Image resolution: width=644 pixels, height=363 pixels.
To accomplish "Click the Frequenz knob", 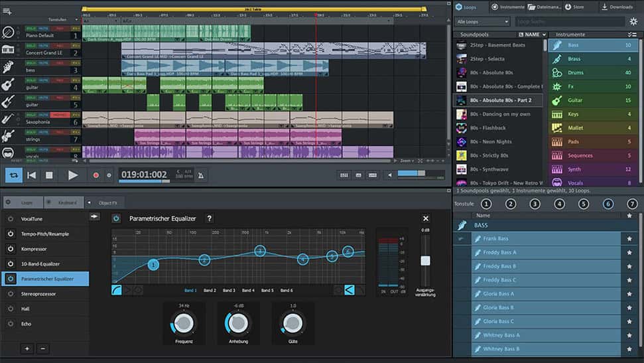I will click(184, 323).
